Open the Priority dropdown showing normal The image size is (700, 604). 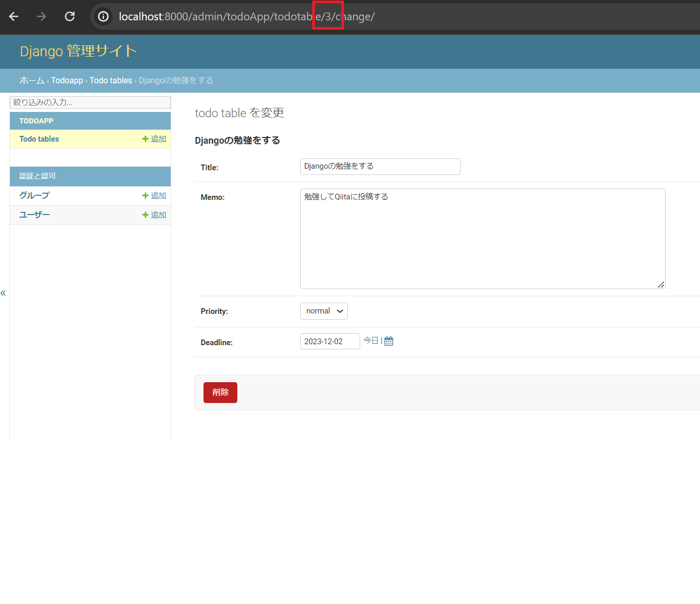coord(324,311)
